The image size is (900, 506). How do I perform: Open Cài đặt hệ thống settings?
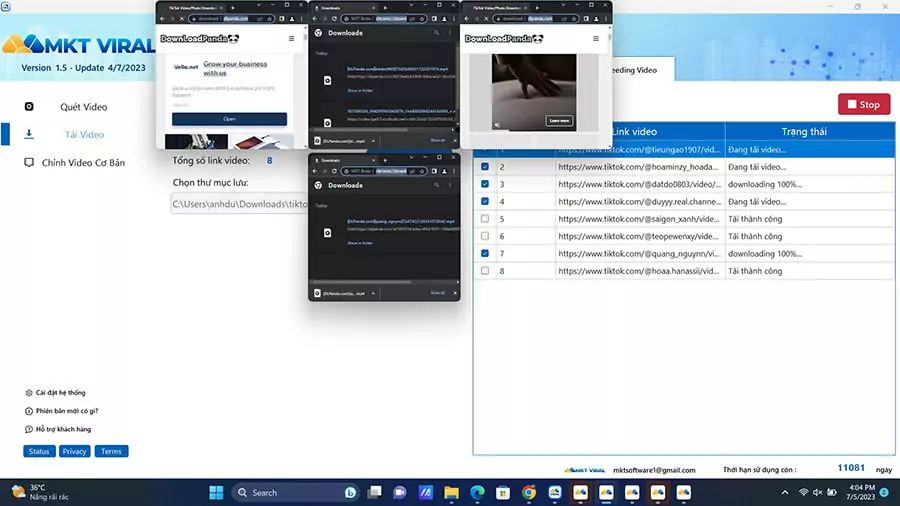point(60,393)
